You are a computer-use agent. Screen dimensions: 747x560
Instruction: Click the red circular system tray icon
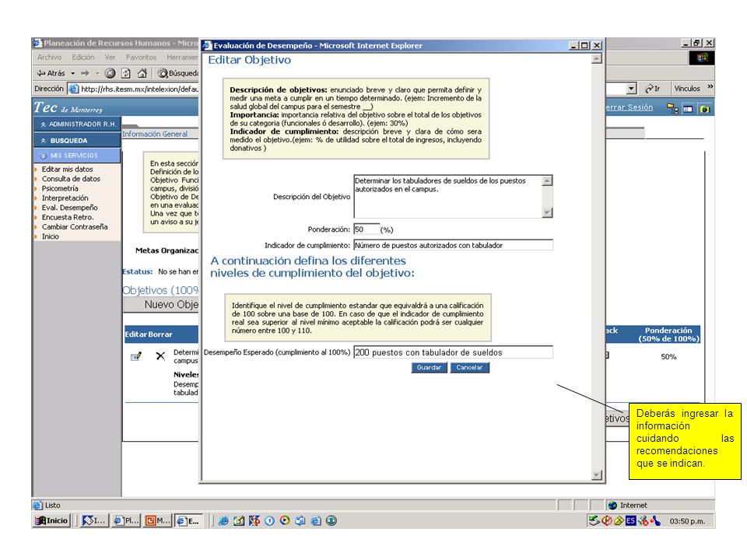pyautogui.click(x=607, y=521)
